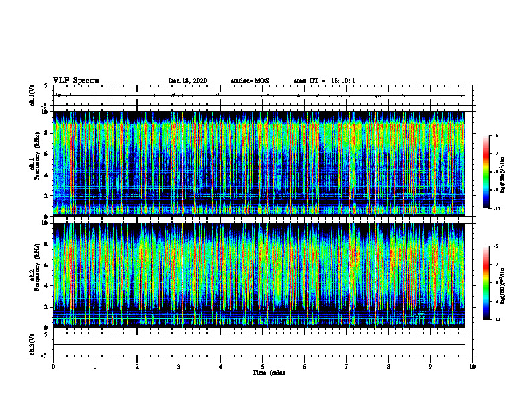Click the time axis tick label "5"
532x411 pixels.
[263, 367]
